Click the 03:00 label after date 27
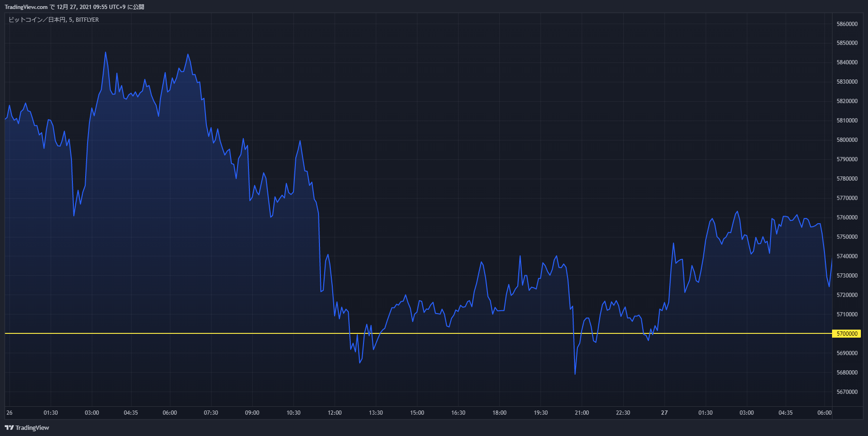 (x=746, y=413)
